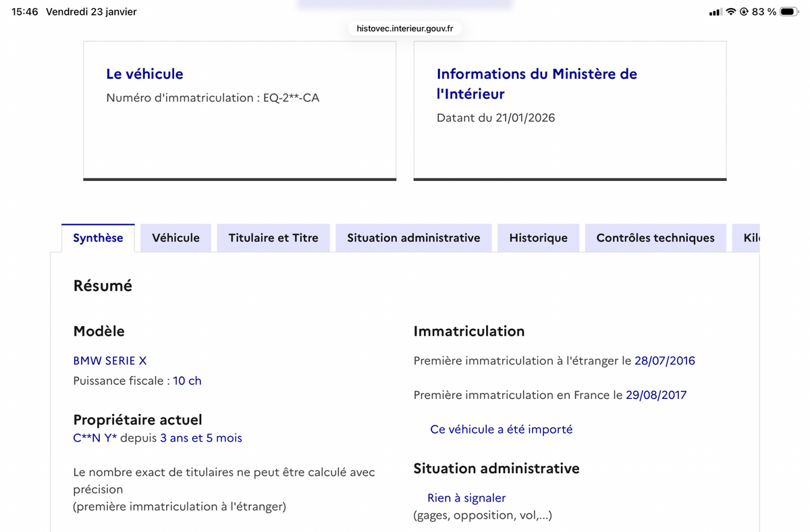Click the Datant du 21/01/2026 text
810x532 pixels.
click(495, 117)
